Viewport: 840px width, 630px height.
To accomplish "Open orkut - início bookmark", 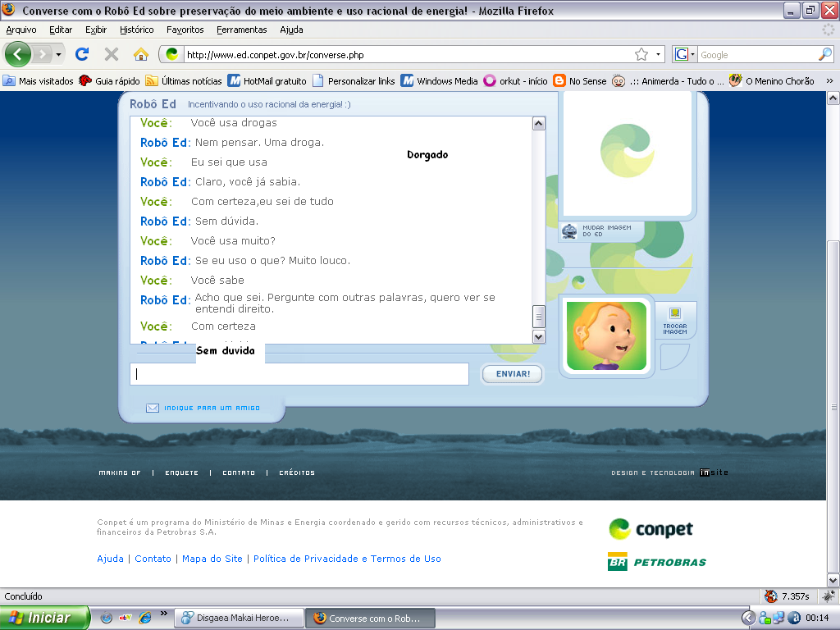I will (x=515, y=81).
